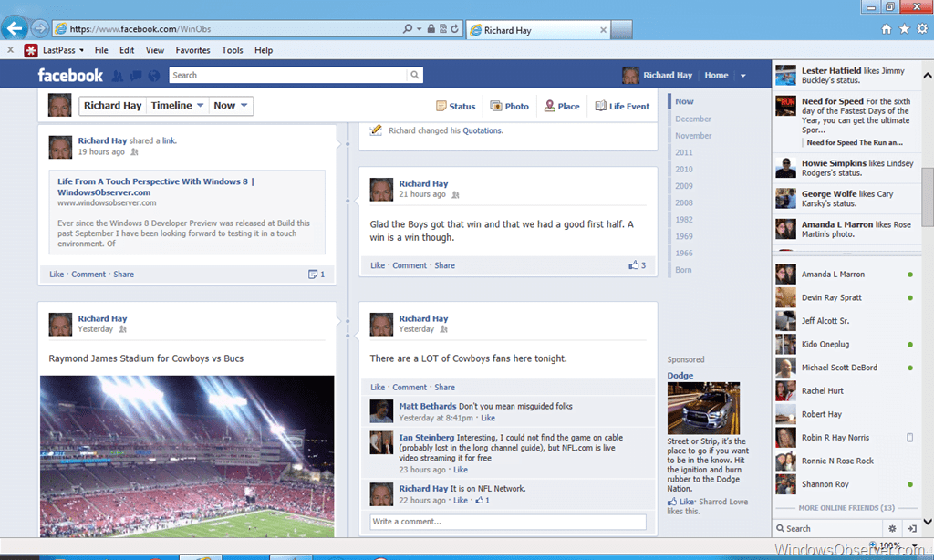This screenshot has height=560, width=934.
Task: Click the facebook logo
Action: click(x=70, y=76)
